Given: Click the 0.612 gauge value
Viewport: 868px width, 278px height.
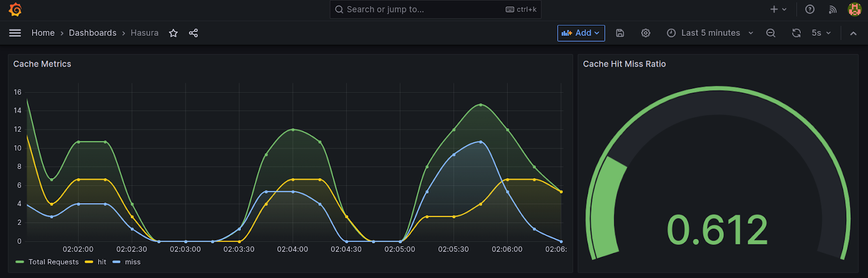Looking at the screenshot, I should tap(717, 230).
